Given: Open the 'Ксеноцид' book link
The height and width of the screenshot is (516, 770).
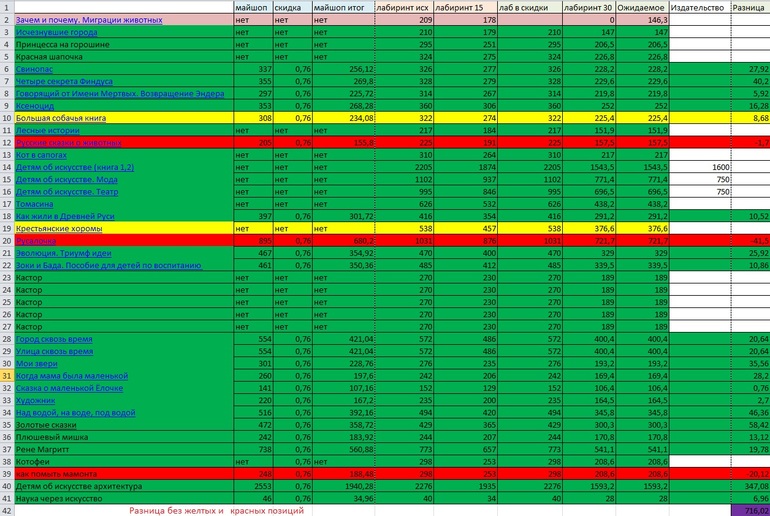Looking at the screenshot, I should (39, 105).
